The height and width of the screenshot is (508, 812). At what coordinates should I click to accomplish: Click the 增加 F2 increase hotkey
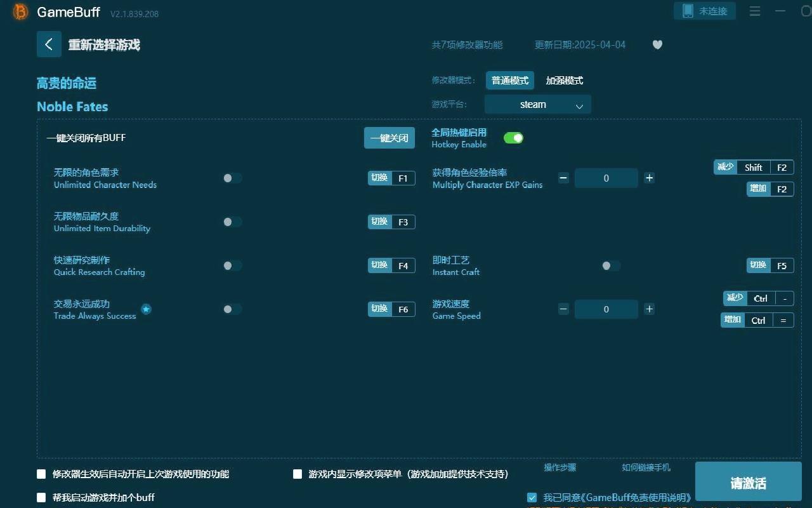[x=770, y=189]
